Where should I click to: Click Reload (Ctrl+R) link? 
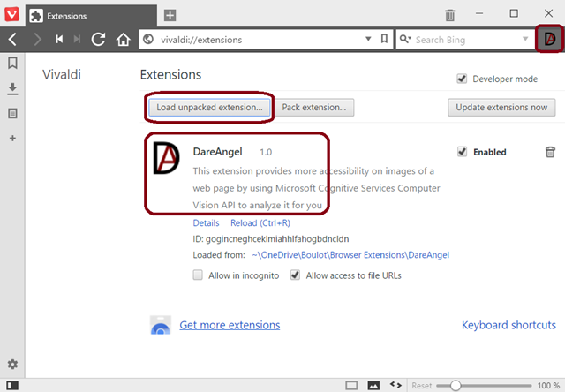[260, 223]
